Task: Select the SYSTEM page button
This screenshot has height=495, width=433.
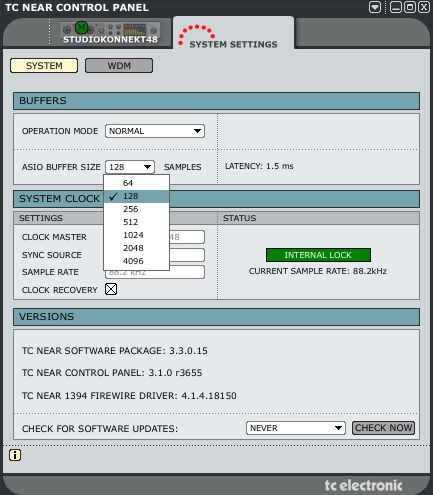Action: (x=44, y=66)
